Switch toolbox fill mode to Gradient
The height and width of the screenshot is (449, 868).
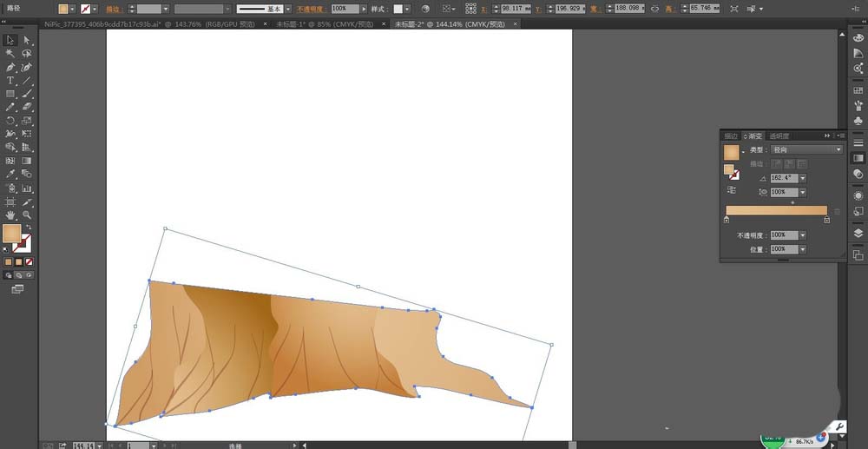click(x=19, y=262)
